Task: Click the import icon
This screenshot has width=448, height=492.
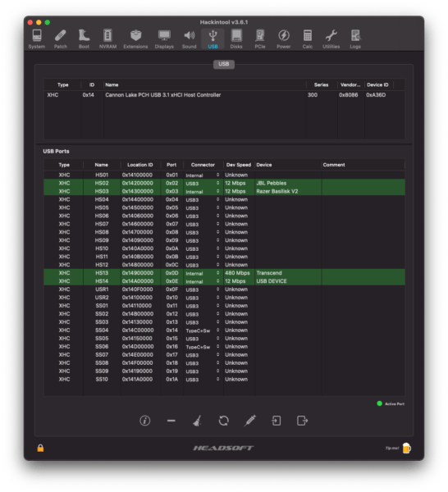Action: click(277, 421)
